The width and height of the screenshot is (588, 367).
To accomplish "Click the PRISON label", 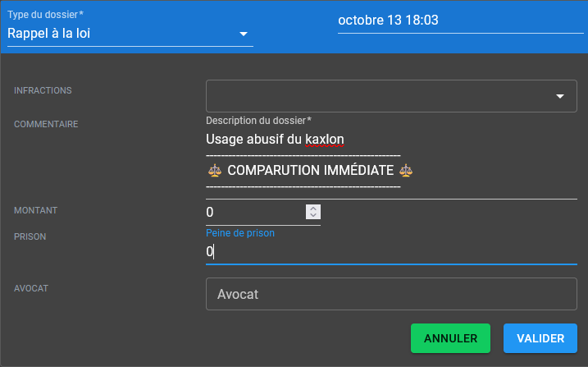I will click(x=30, y=236).
